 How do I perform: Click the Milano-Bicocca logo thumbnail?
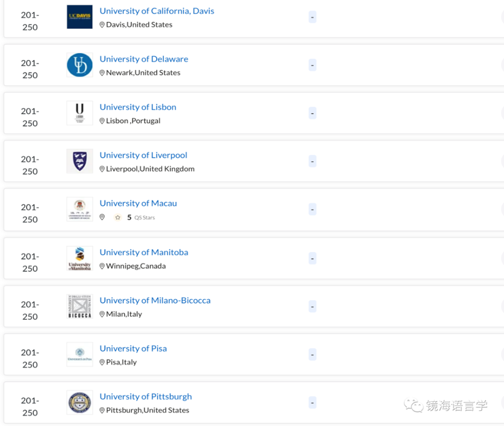[80, 307]
